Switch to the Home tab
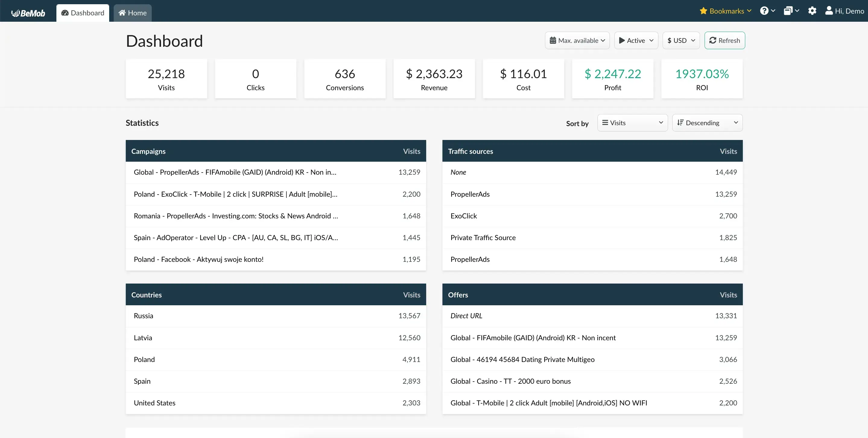Image resolution: width=868 pixels, height=438 pixels. coord(132,13)
